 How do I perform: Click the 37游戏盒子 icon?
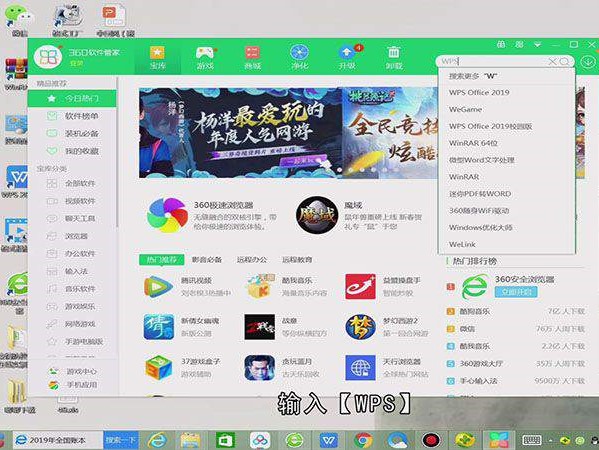tap(159, 367)
